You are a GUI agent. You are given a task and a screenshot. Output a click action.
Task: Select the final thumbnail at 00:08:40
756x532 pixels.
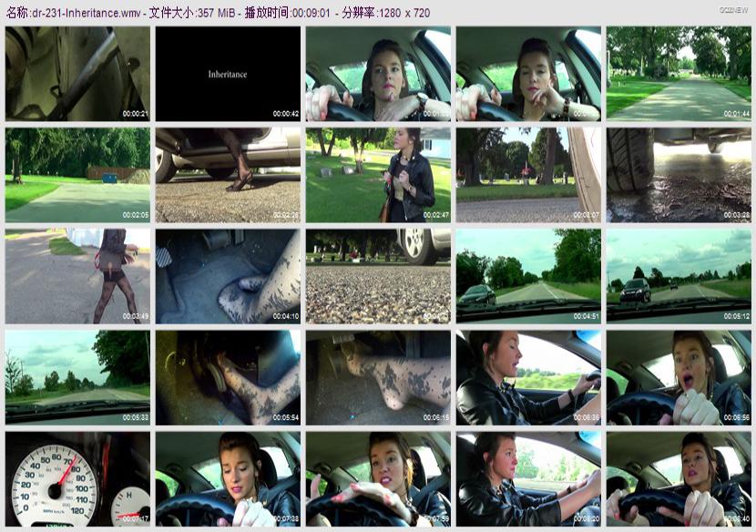(679, 478)
